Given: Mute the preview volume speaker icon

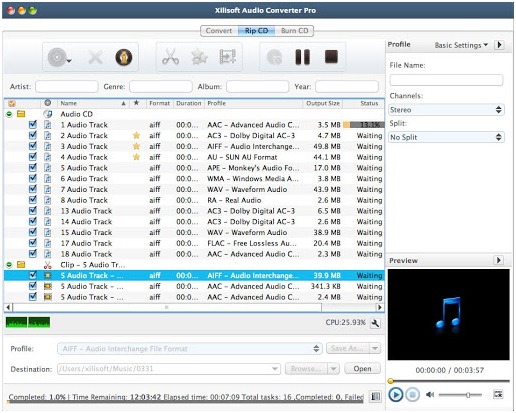Looking at the screenshot, I should tap(430, 395).
